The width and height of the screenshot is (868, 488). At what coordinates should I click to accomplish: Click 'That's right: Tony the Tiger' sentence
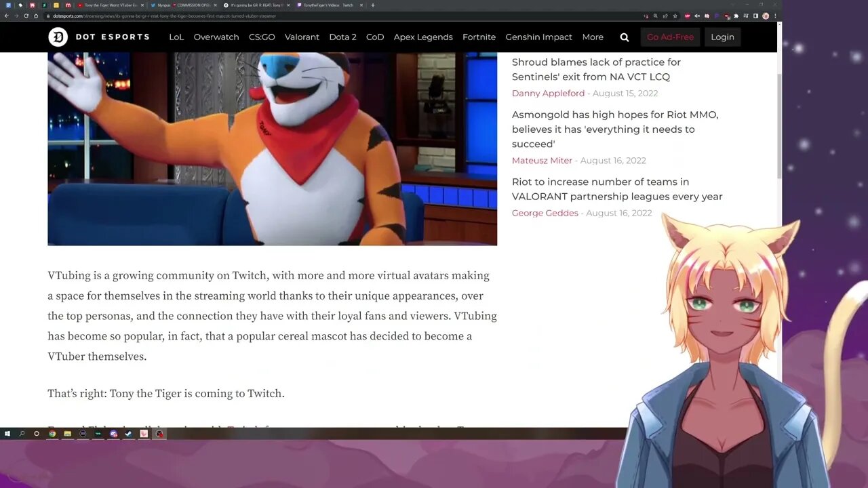(166, 394)
